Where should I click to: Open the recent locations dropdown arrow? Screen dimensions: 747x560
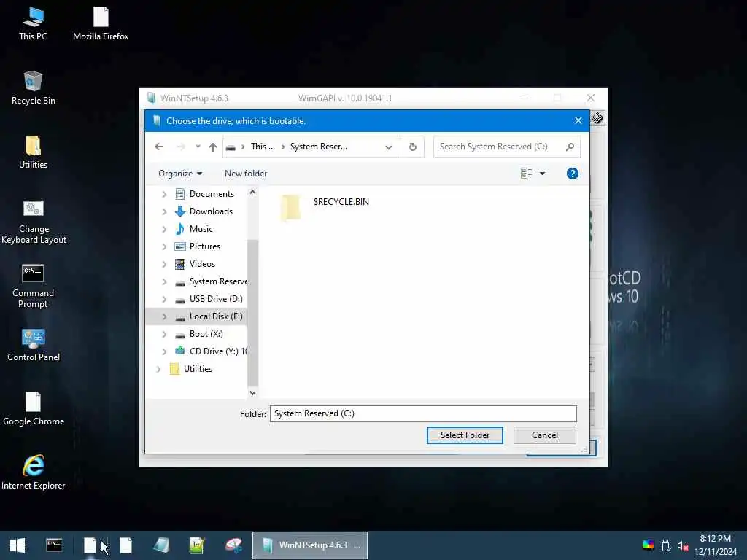tap(198, 147)
